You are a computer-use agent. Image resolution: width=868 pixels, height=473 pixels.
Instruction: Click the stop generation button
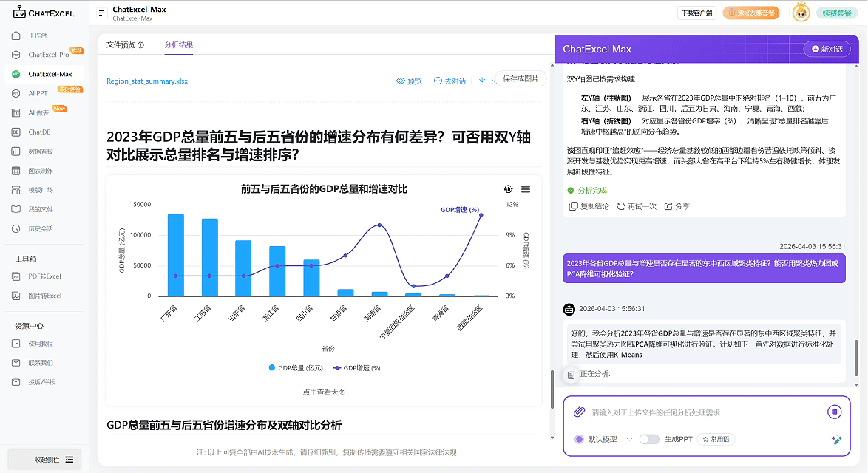click(834, 412)
